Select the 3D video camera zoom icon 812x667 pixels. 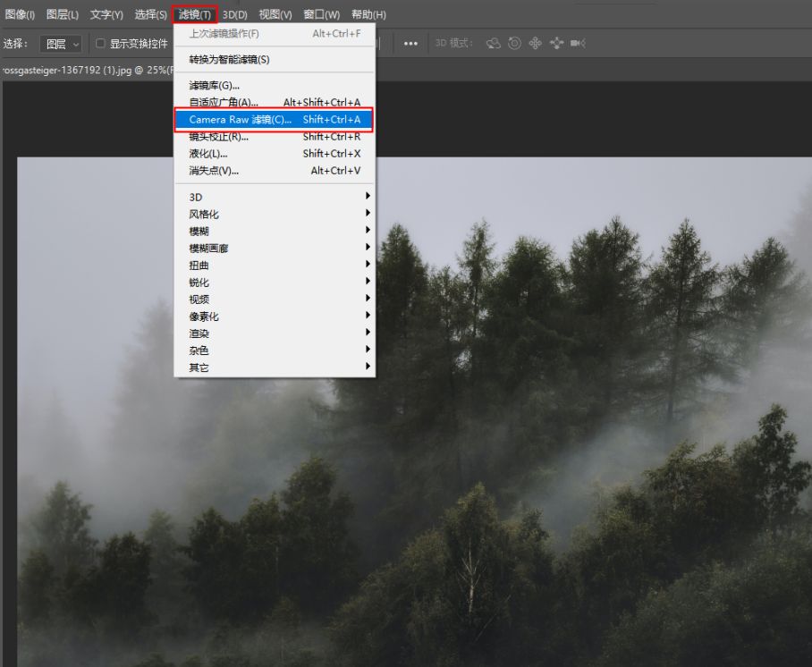click(578, 44)
